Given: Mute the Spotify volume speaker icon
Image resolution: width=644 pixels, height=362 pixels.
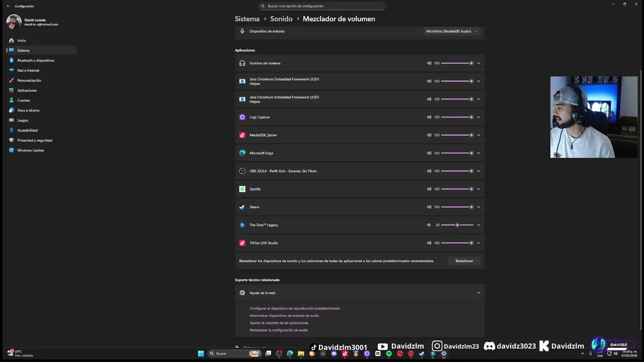Looking at the screenshot, I should coord(429,189).
